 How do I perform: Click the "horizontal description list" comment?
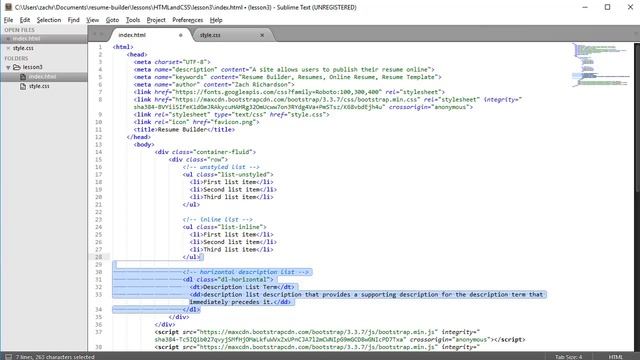(x=247, y=272)
